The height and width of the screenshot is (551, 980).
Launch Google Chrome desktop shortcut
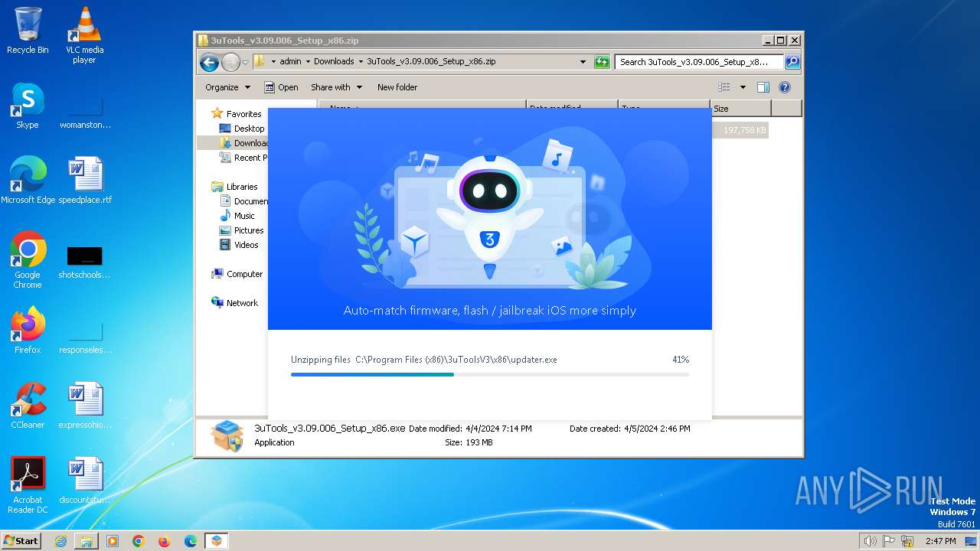[x=28, y=260]
